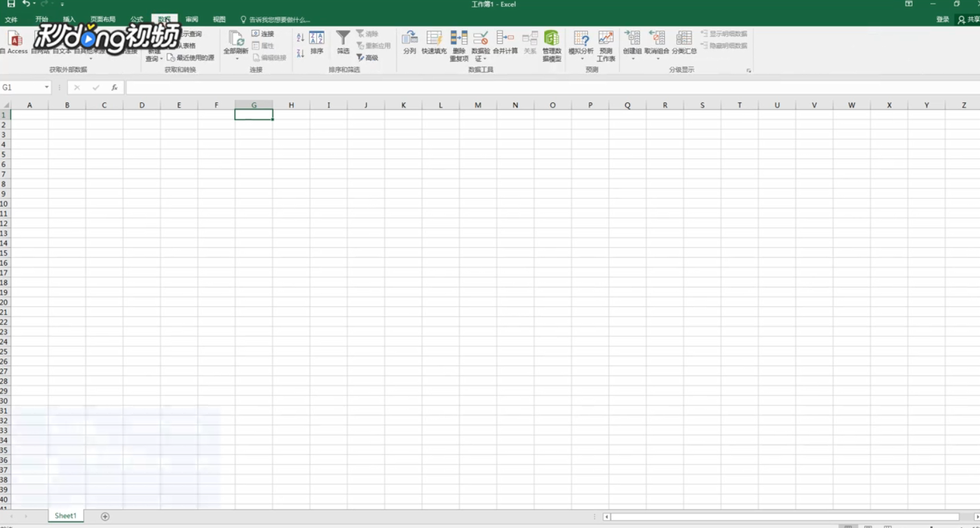
Task: Click Subtotal (分类汇总)
Action: pyautogui.click(x=684, y=42)
